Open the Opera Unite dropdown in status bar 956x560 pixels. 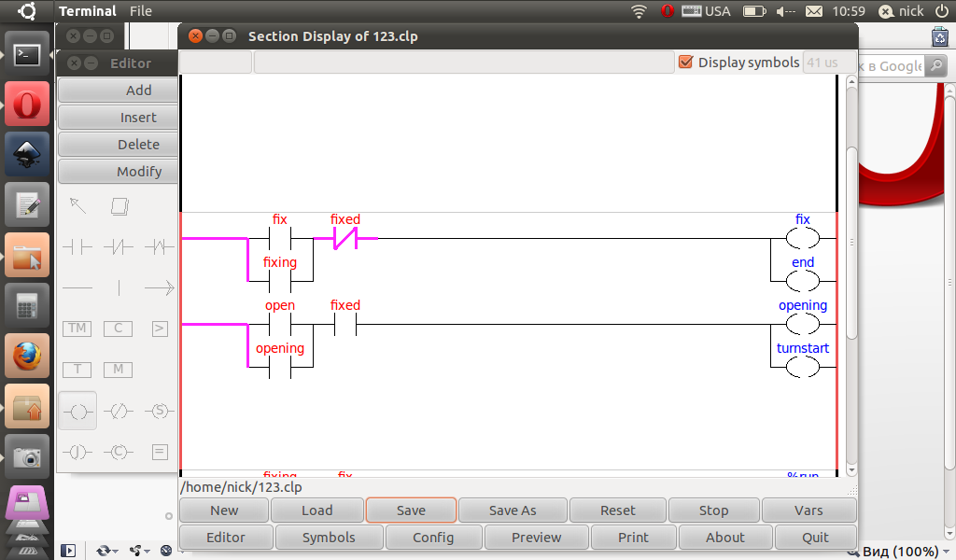click(140, 551)
